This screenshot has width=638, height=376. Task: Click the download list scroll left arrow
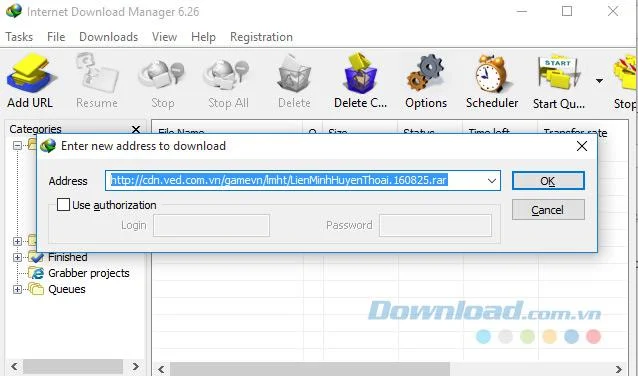point(162,369)
